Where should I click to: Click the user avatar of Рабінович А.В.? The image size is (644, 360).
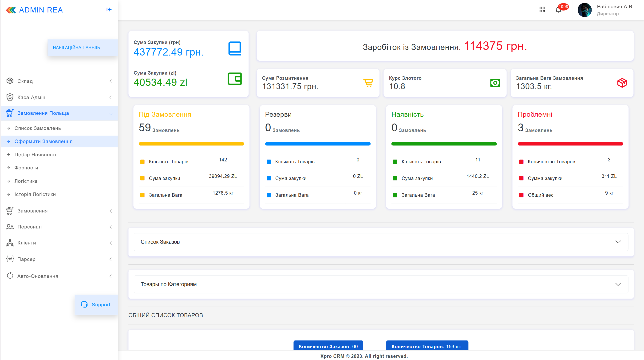coord(584,10)
